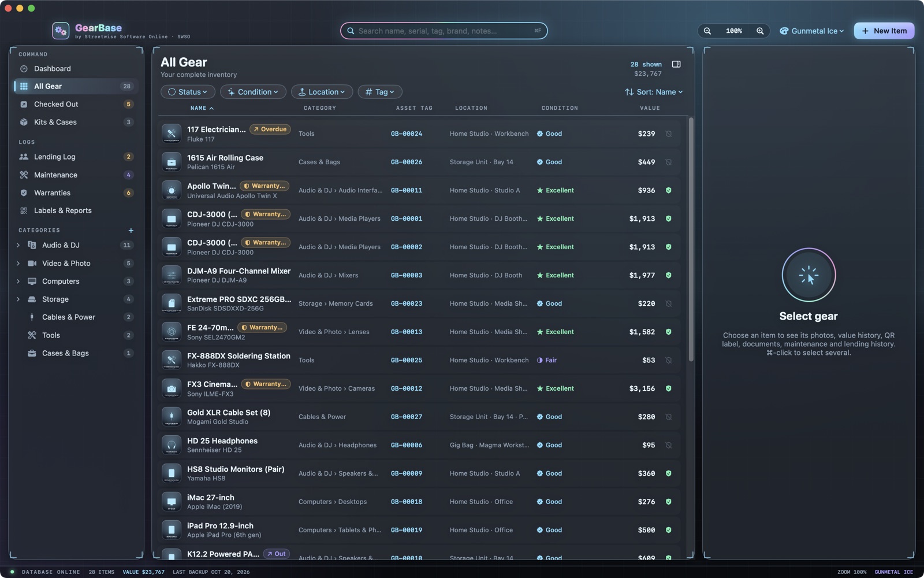The width and height of the screenshot is (924, 578).
Task: Sort by the NAME column header
Action: click(x=202, y=108)
